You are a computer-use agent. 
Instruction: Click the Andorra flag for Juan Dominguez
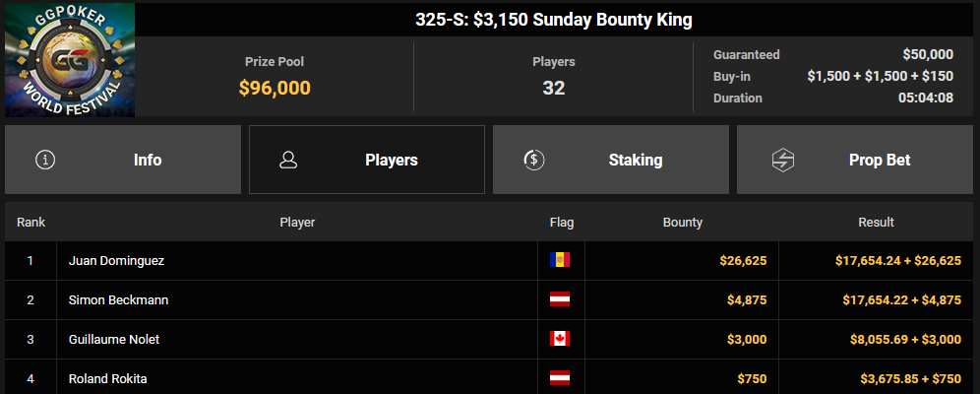pyautogui.click(x=560, y=260)
